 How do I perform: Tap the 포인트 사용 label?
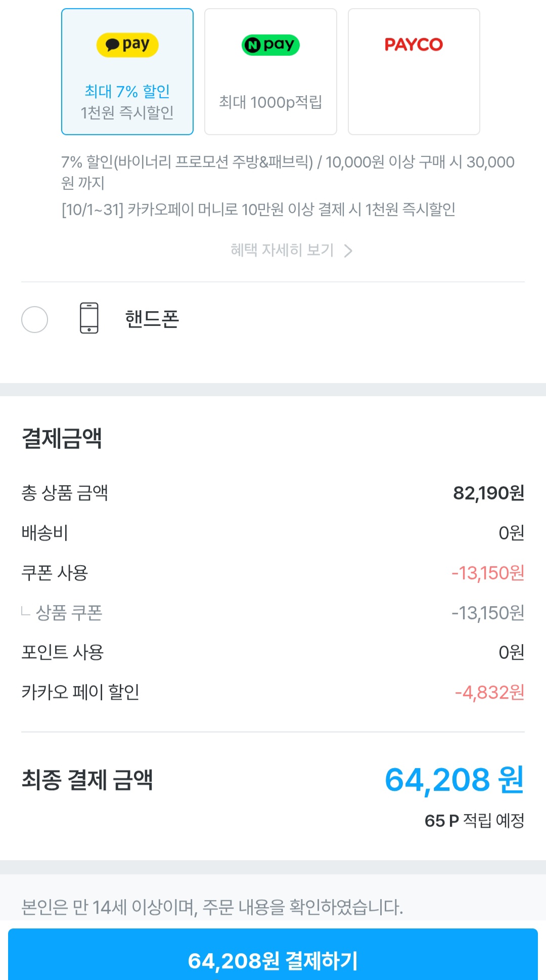tap(63, 652)
